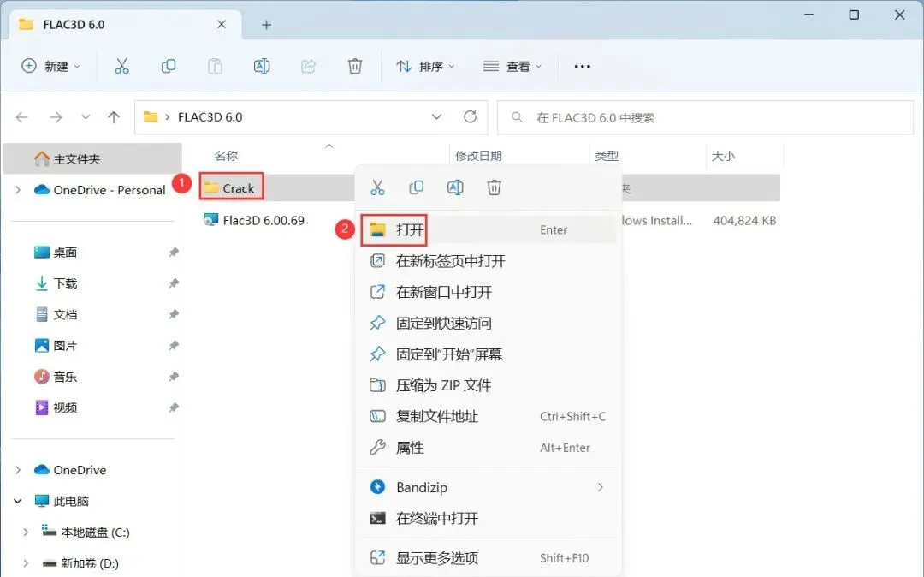
Task: Unpin 图片 using its pin icon
Action: click(x=173, y=345)
